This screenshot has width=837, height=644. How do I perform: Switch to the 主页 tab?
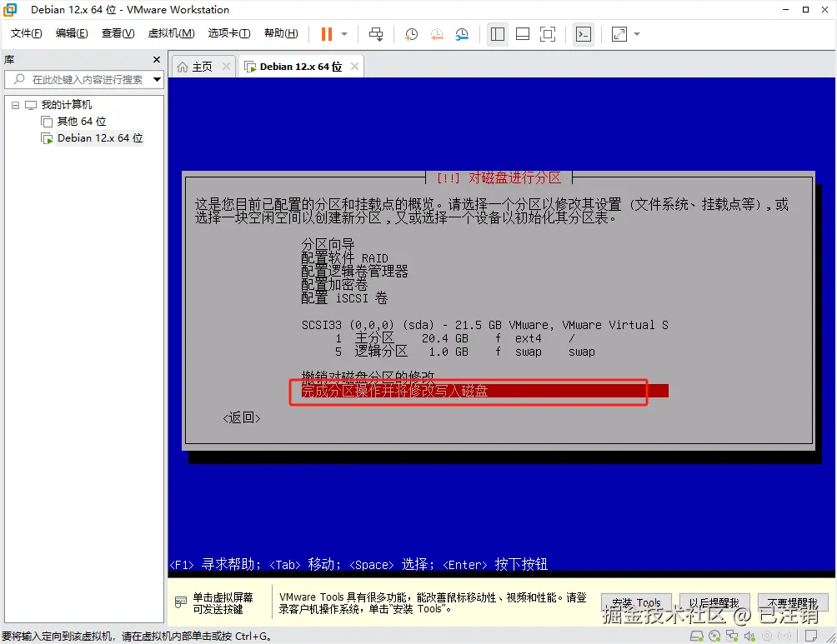click(201, 65)
